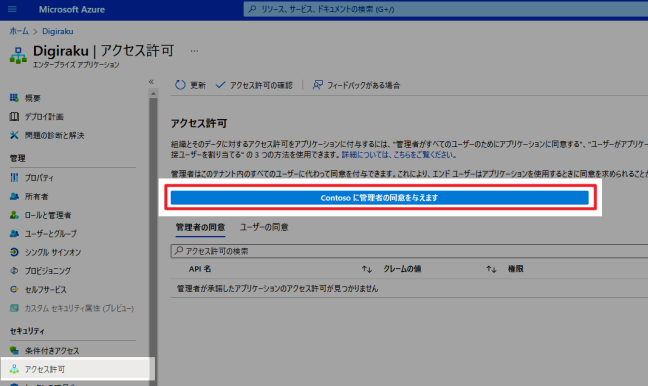This screenshot has width=648, height=386.
Task: Open プロビジョニング in sidebar
Action: coord(48,271)
